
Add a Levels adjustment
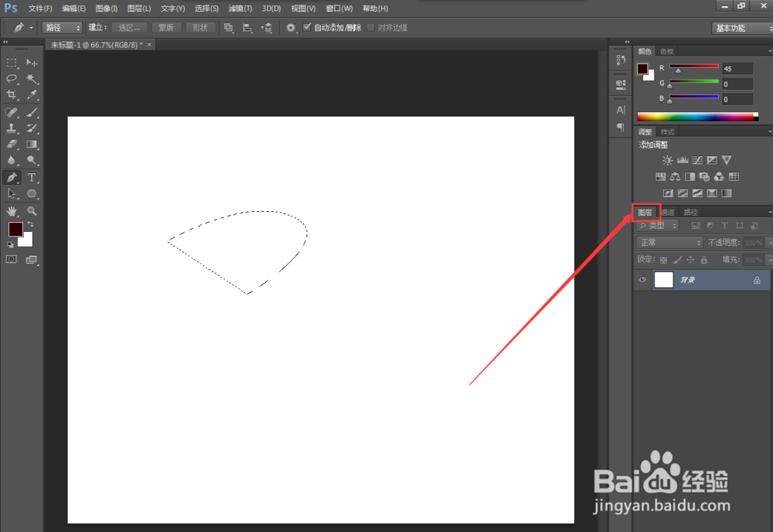click(x=683, y=160)
